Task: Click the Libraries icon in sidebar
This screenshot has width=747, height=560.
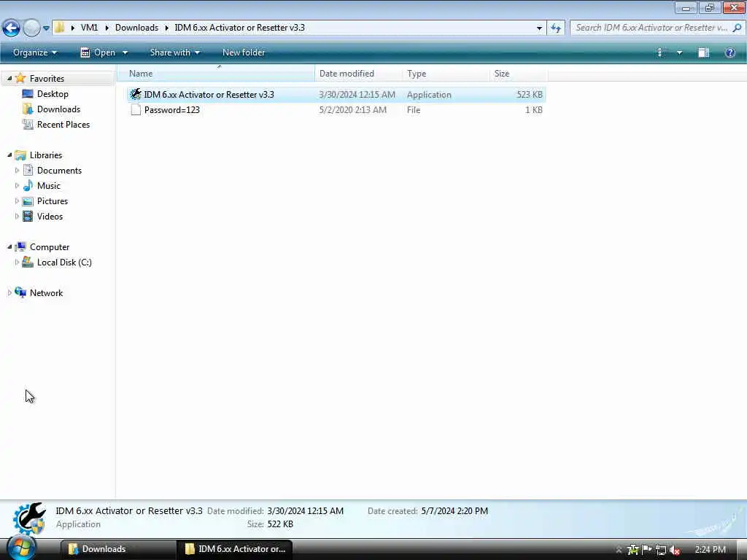Action: [x=20, y=155]
